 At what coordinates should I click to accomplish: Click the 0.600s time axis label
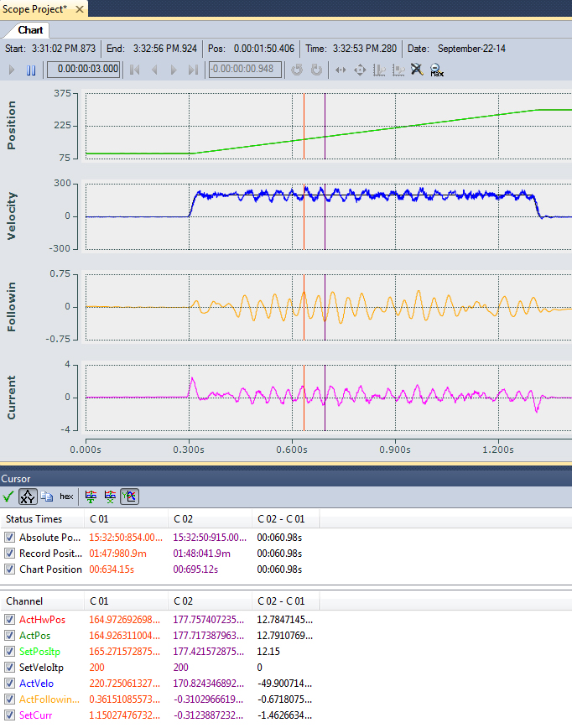click(x=292, y=450)
